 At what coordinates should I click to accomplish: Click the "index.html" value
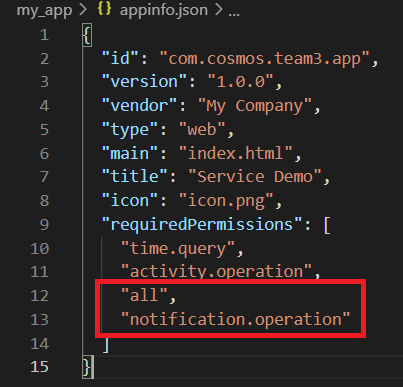pyautogui.click(x=236, y=153)
